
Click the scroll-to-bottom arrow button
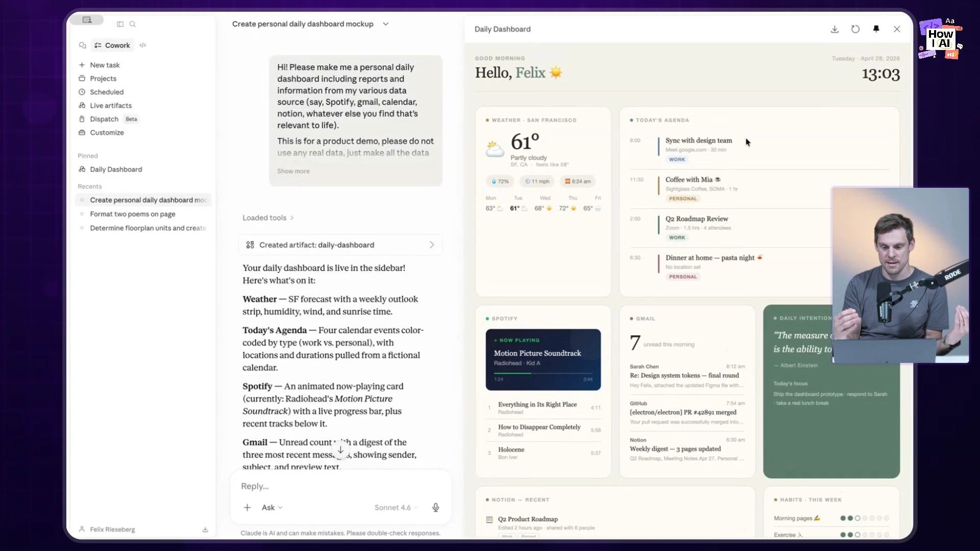[340, 450]
